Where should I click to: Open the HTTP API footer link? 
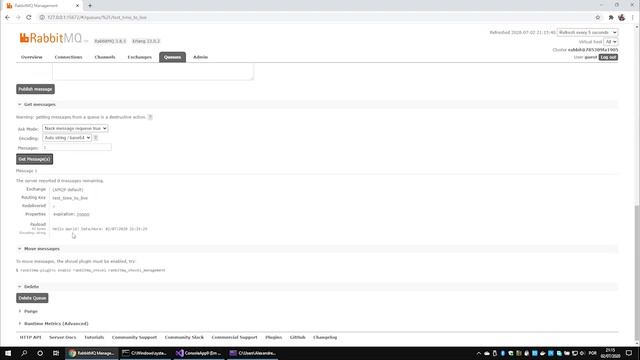(30, 338)
